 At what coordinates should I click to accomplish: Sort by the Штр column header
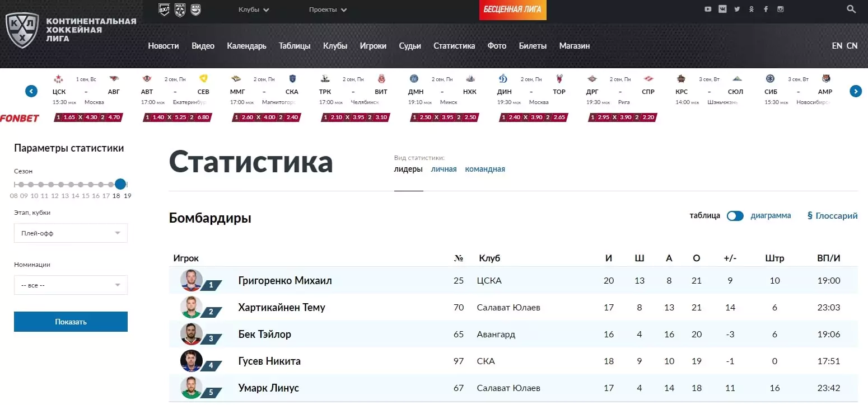click(774, 258)
